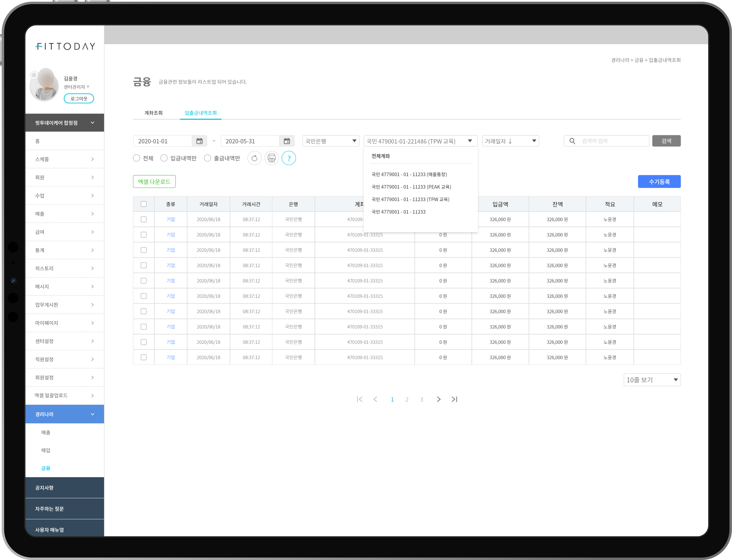Expand the 통계 sidebar menu
The height and width of the screenshot is (560, 732).
point(65,250)
